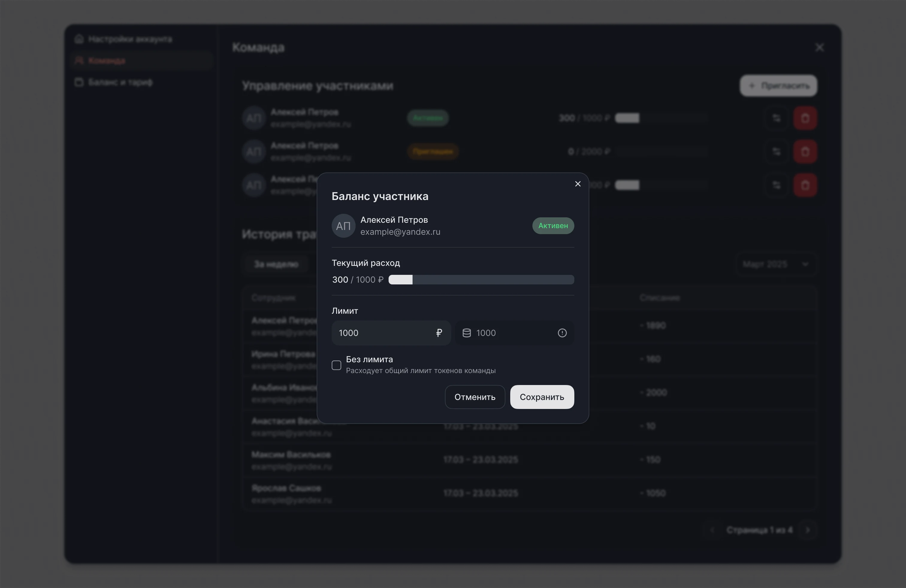The image size is (906, 588).
Task: Click the Списание column header
Action: click(x=659, y=298)
